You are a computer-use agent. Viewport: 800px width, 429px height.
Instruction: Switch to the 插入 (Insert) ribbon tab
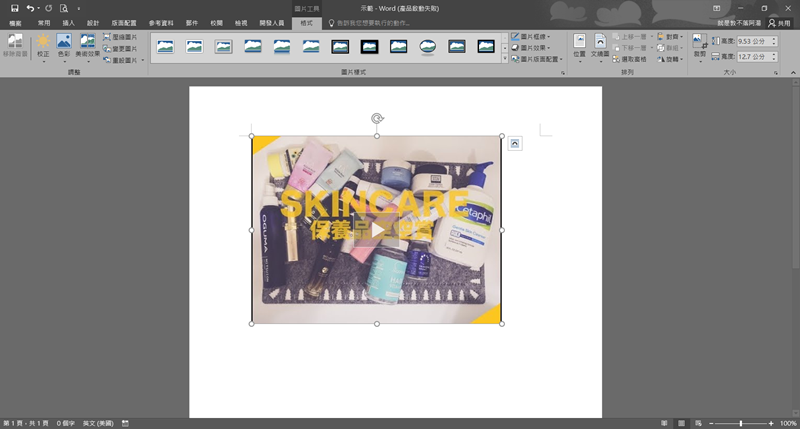[68, 22]
